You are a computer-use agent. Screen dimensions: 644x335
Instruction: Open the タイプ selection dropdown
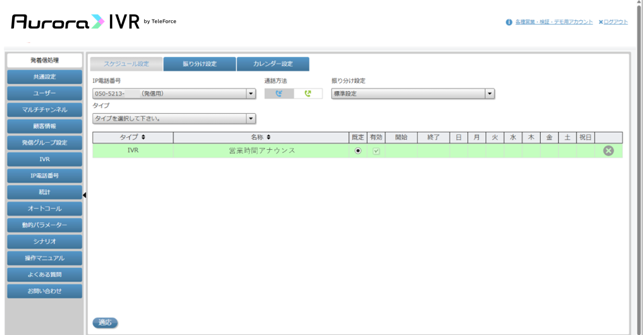(174, 119)
